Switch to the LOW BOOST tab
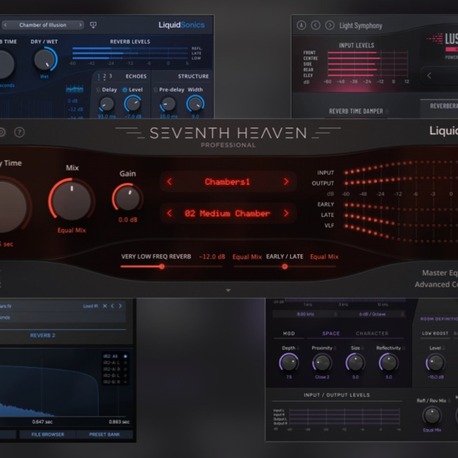Screen dimensions: 458x458 pyautogui.click(x=435, y=333)
